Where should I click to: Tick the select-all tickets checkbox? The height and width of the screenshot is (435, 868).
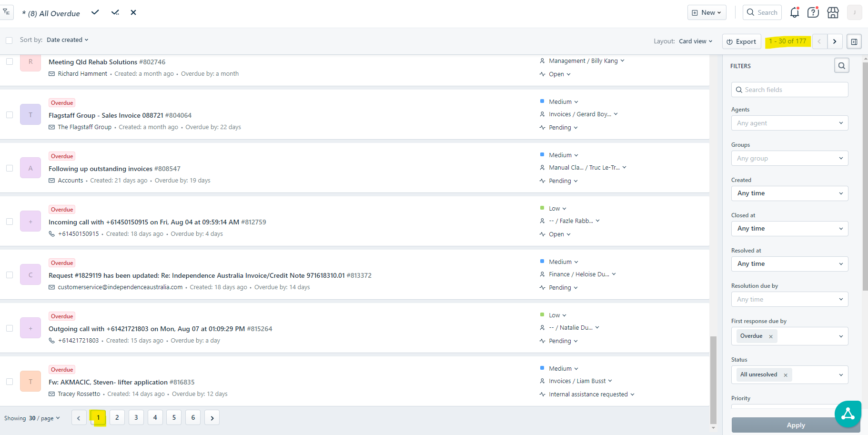[x=9, y=40]
